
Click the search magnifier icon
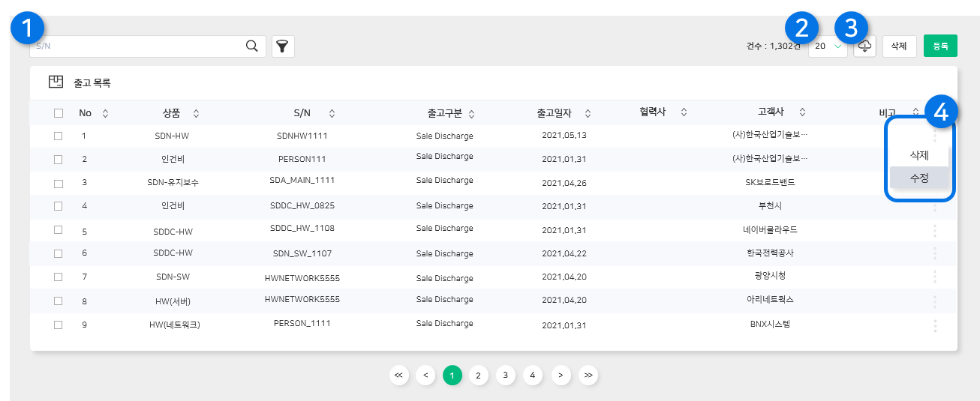point(252,46)
